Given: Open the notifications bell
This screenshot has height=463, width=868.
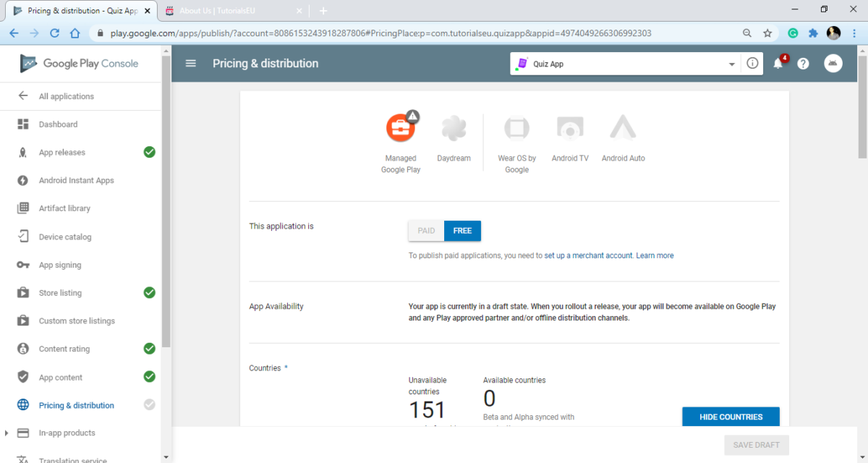Looking at the screenshot, I should click(x=778, y=64).
